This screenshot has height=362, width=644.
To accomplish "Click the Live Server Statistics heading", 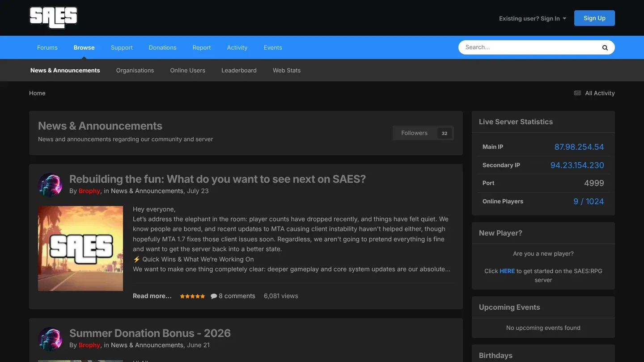I will 516,122.
